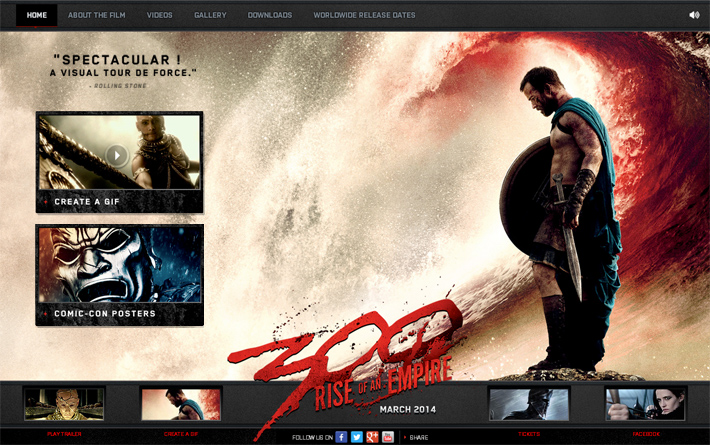
Task: Click the Share link
Action: pyautogui.click(x=418, y=437)
